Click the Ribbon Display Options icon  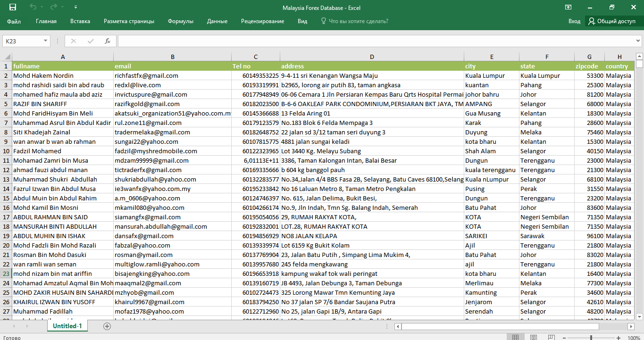click(x=568, y=7)
